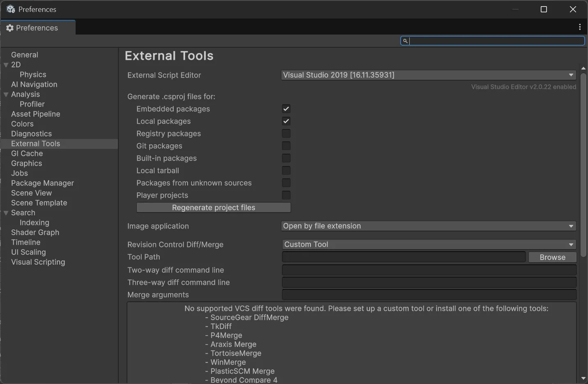Open Jobs preferences
588x384 pixels.
(19, 173)
